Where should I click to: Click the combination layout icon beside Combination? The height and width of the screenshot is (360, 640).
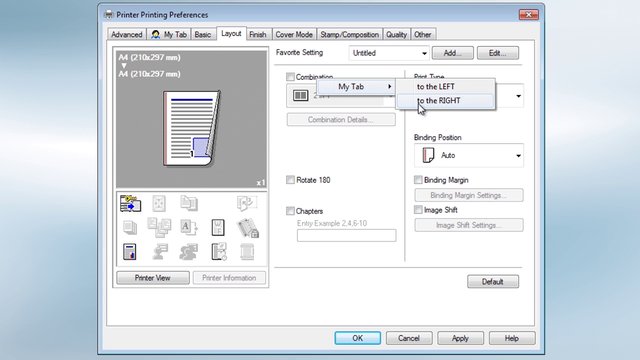pos(300,96)
